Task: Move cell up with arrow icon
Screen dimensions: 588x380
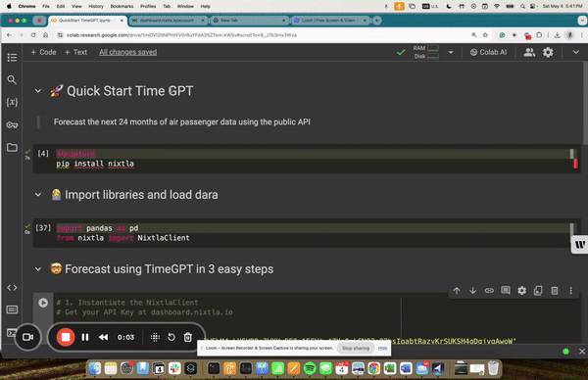Action: (457, 291)
